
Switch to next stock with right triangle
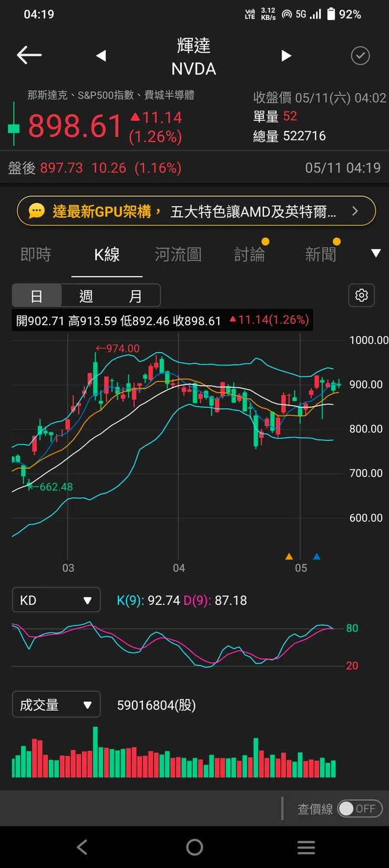(286, 56)
